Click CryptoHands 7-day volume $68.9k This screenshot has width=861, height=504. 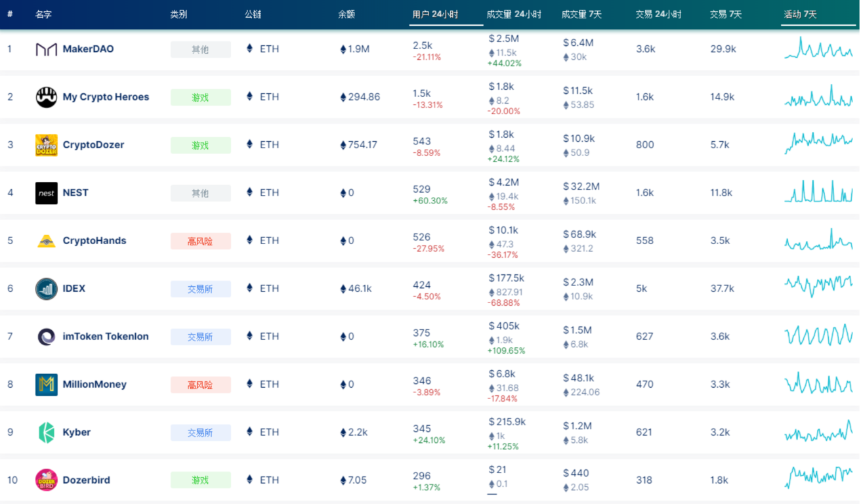(x=579, y=234)
